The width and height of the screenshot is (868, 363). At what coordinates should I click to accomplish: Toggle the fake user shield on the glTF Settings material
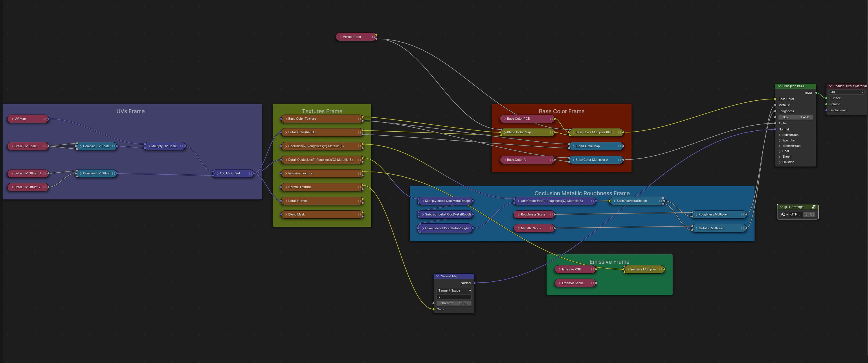coord(812,215)
